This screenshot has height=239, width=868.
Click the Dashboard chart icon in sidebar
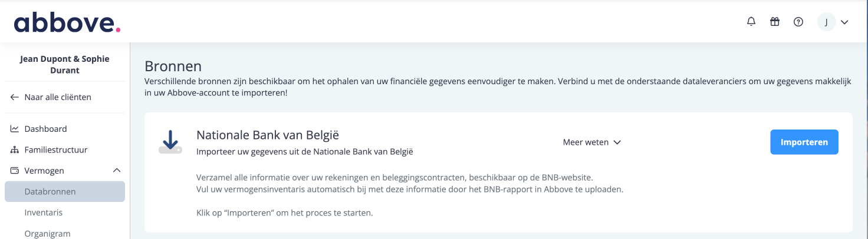[15, 129]
